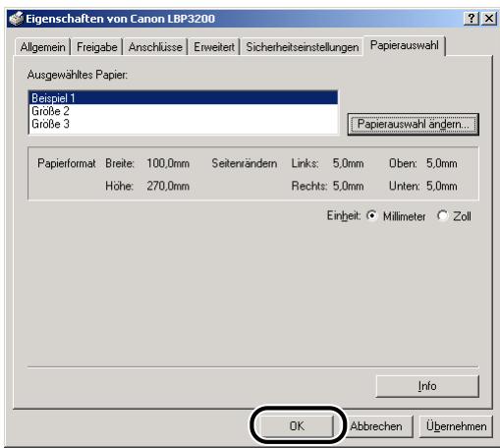500x448 pixels.
Task: Click the Papierformat label
Action: pos(67,163)
